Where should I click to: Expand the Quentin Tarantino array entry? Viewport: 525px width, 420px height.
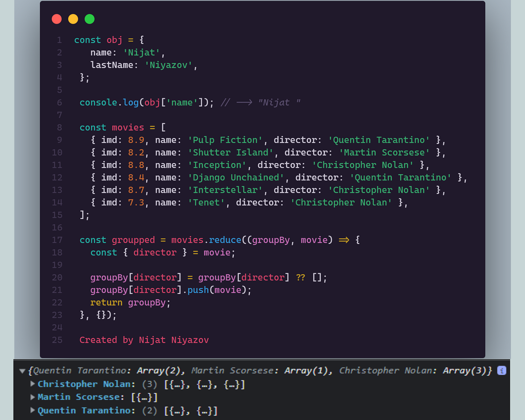point(32,410)
